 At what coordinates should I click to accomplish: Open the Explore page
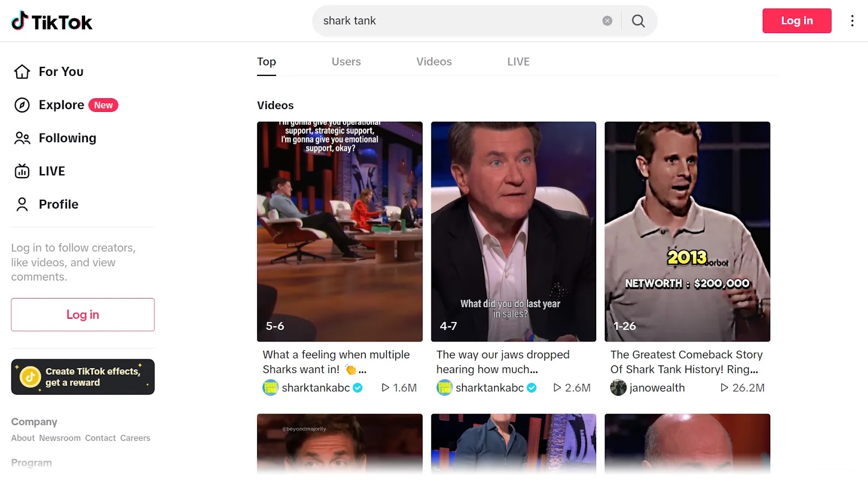pos(61,105)
